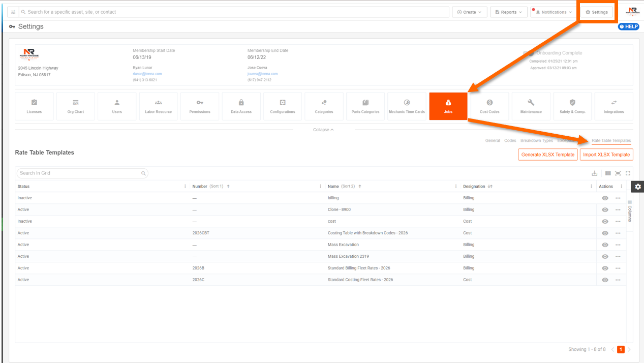Open the Users tile

[x=117, y=106]
